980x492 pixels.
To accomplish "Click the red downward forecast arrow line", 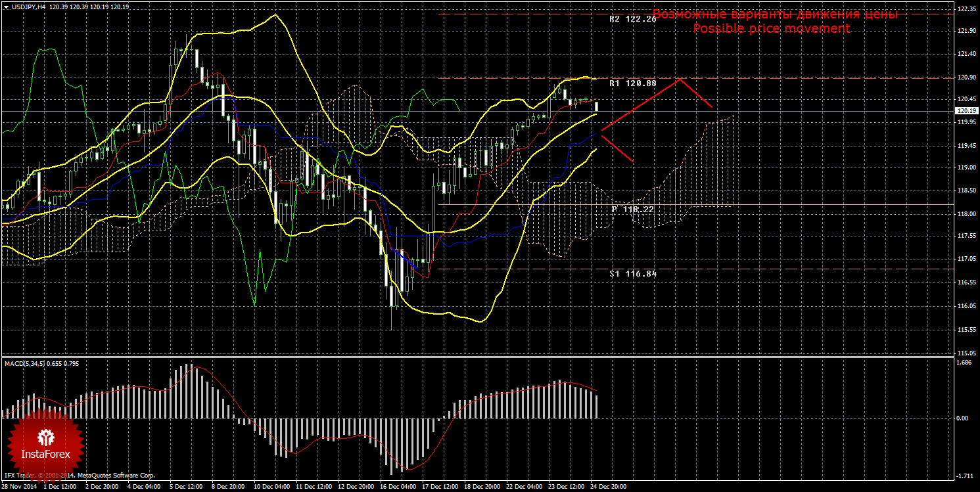I will (617, 147).
